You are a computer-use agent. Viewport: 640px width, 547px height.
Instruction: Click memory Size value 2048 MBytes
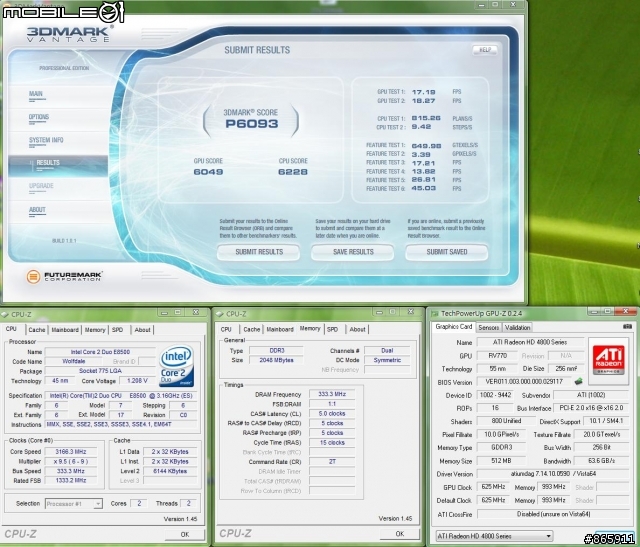(x=276, y=360)
